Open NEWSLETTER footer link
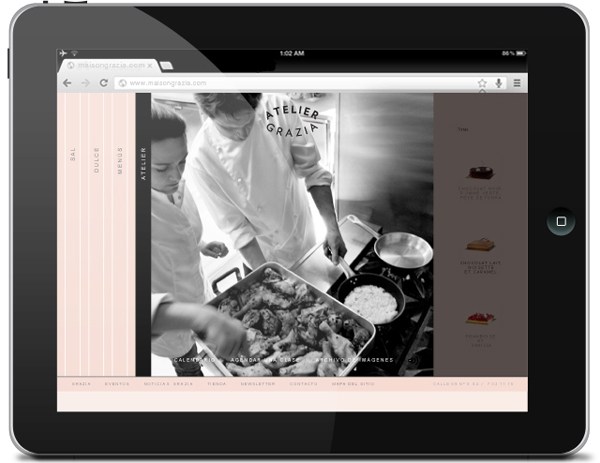This screenshot has width=600, height=463. (258, 384)
